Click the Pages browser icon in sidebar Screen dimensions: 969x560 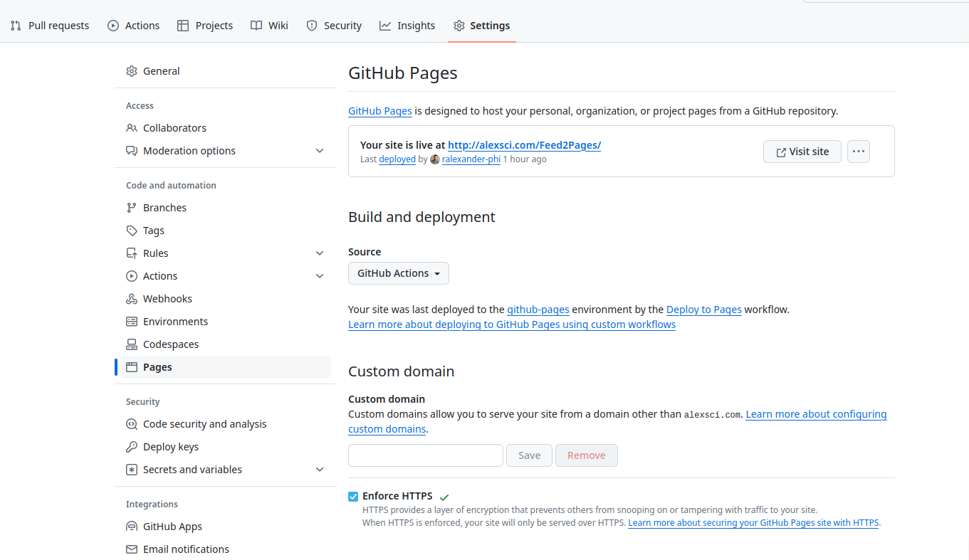(132, 367)
